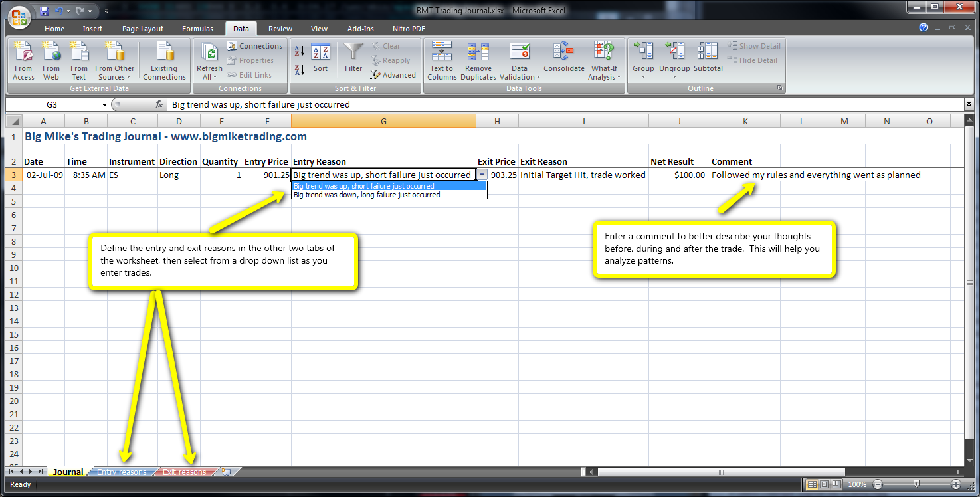This screenshot has width=980, height=497.
Task: Switch to the Home ribbon tab
Action: click(x=54, y=29)
